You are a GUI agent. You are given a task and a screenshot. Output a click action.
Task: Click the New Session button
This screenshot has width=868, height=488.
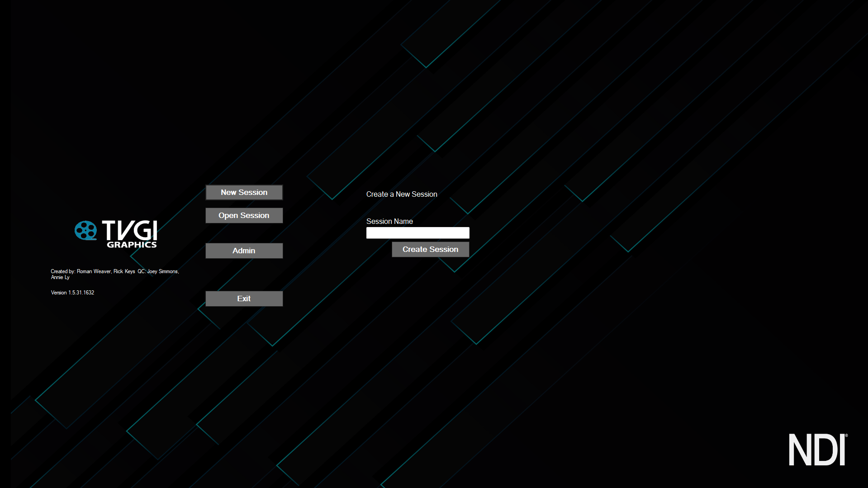244,192
